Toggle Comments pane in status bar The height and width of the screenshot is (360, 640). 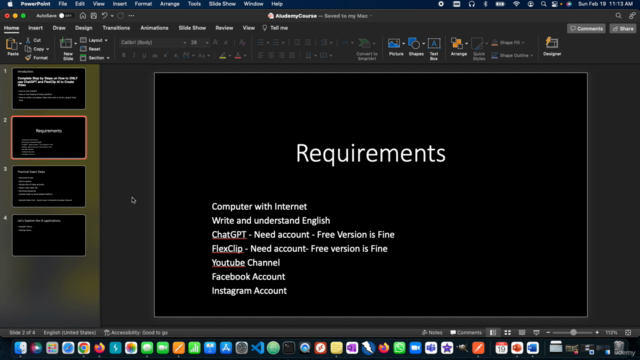point(466,333)
